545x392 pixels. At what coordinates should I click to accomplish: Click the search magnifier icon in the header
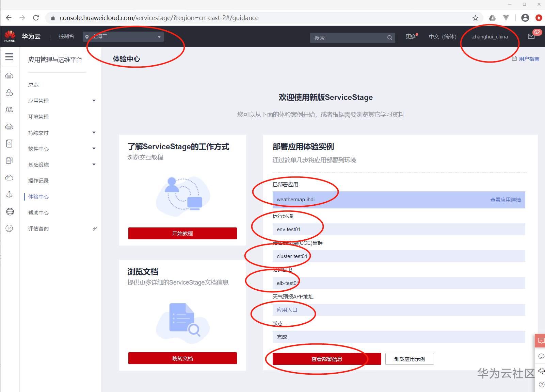tap(389, 37)
